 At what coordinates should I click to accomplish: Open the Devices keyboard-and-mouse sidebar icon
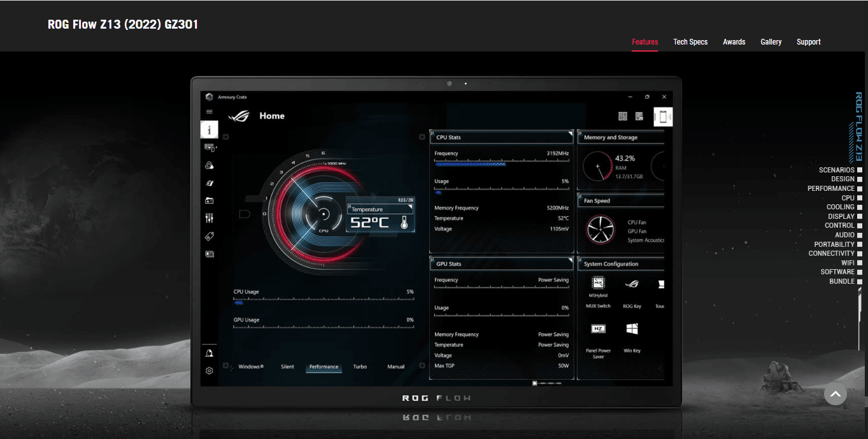210,148
